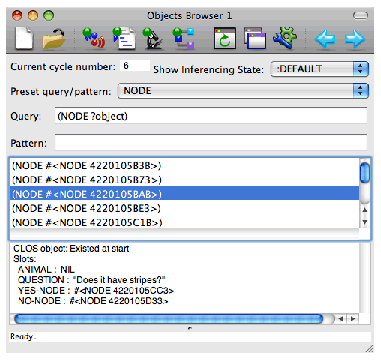
Task: Select row NODE 4220105BE3
Action: [184, 208]
